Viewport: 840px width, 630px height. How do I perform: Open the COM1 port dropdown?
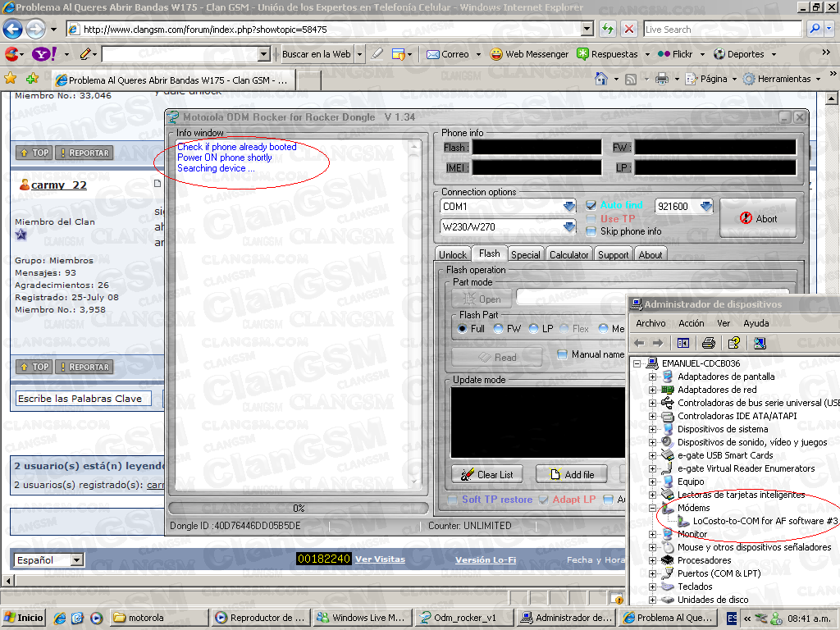tap(569, 206)
